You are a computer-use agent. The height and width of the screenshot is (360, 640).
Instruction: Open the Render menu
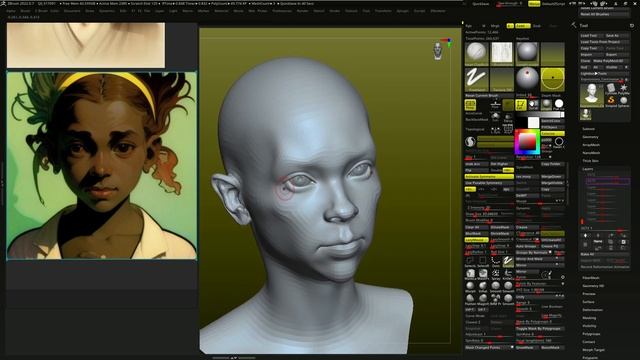(x=302, y=11)
